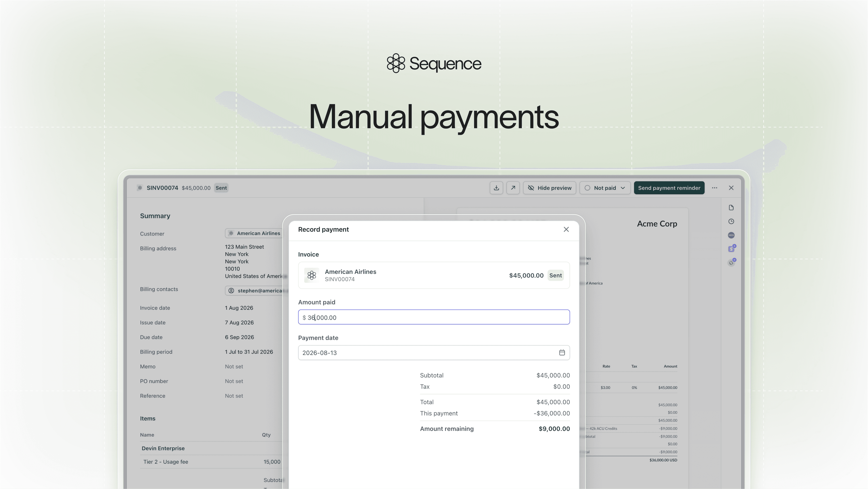The width and height of the screenshot is (868, 489).
Task: Click the Due date value 6 Sep 2026
Action: point(240,337)
